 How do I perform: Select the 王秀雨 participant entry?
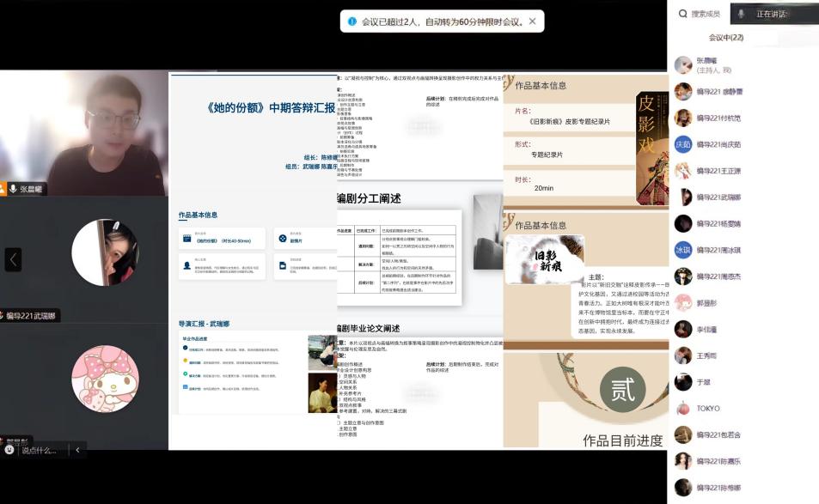pyautogui.click(x=708, y=355)
